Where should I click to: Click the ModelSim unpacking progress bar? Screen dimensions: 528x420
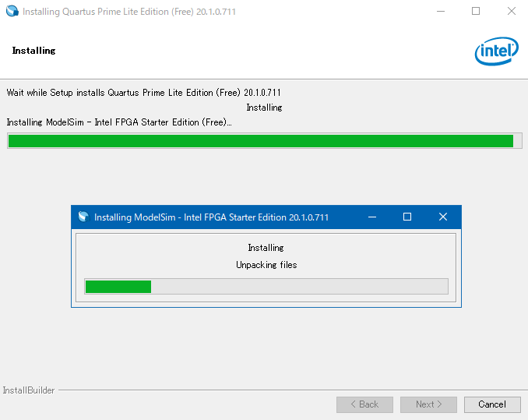click(266, 287)
